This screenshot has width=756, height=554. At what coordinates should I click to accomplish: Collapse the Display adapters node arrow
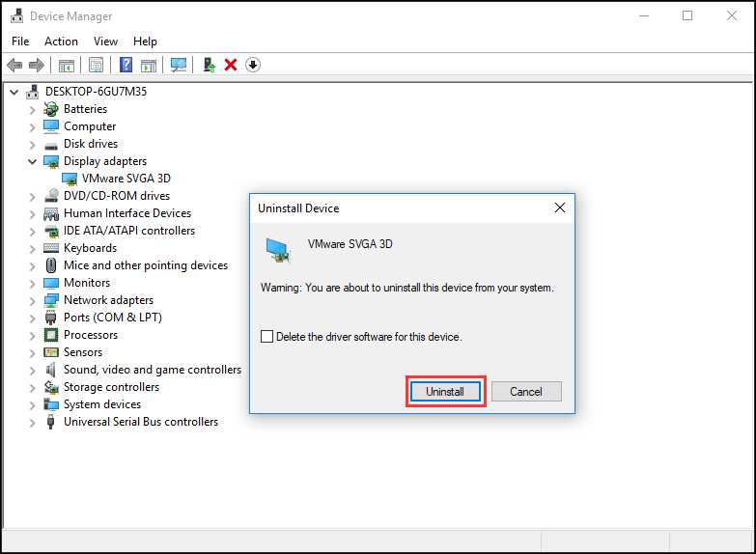[x=32, y=161]
